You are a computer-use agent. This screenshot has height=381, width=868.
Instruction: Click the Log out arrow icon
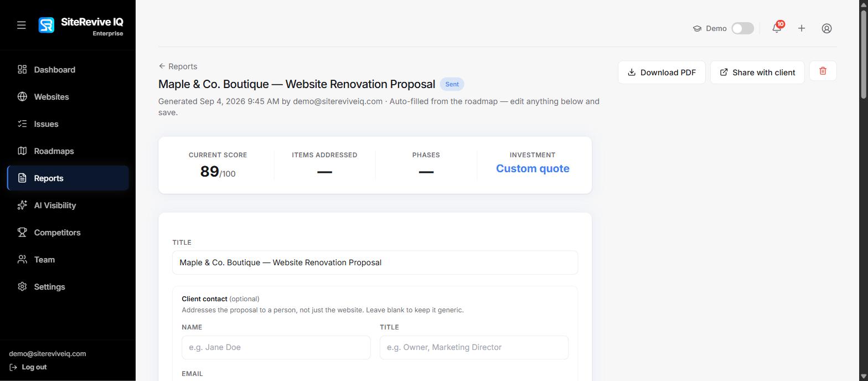[x=13, y=367]
